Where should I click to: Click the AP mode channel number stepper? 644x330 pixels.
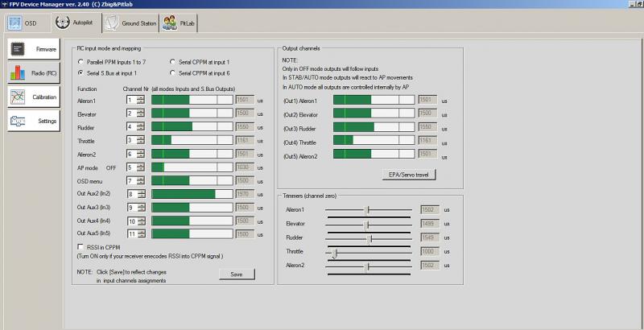click(141, 167)
